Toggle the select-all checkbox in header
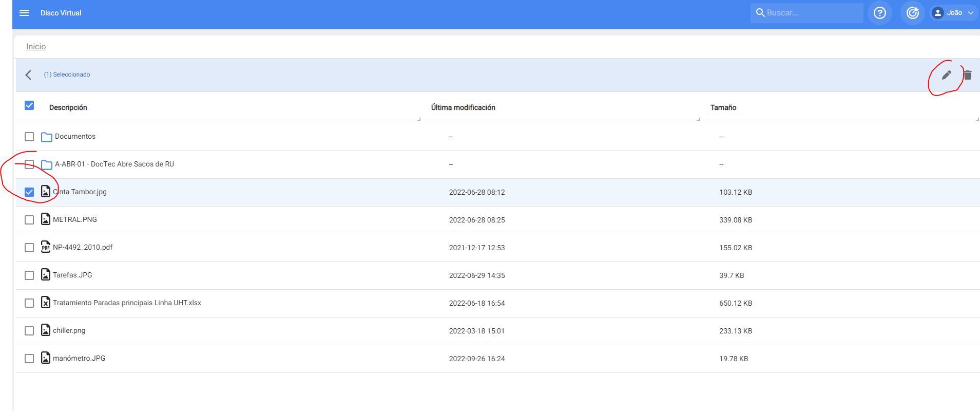 click(29, 105)
